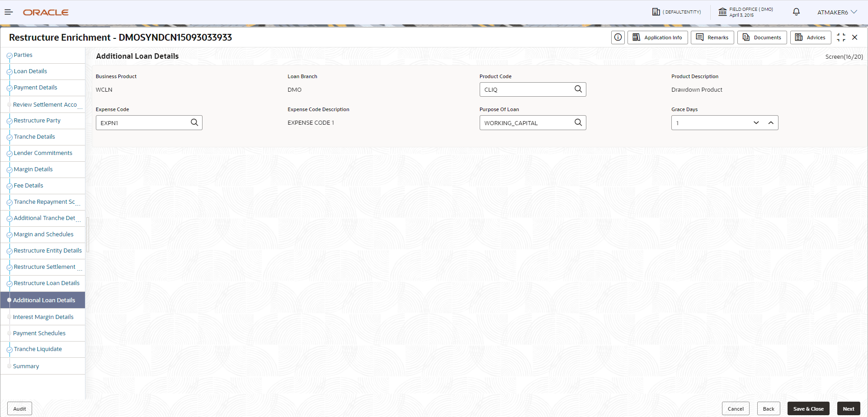
Task: Open the Documents panel
Action: coord(762,37)
